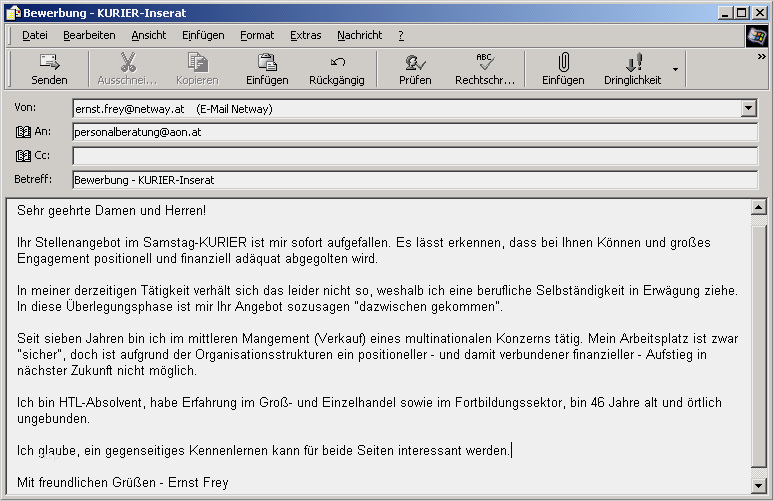
Task: Open the Extras menu
Action: click(305, 35)
